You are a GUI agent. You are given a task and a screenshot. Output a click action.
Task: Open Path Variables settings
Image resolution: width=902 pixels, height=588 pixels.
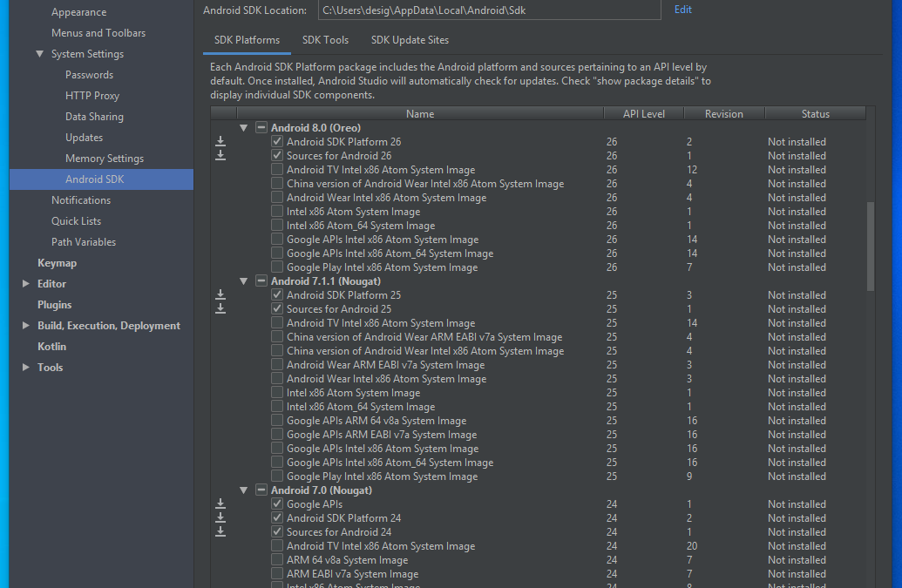(84, 242)
